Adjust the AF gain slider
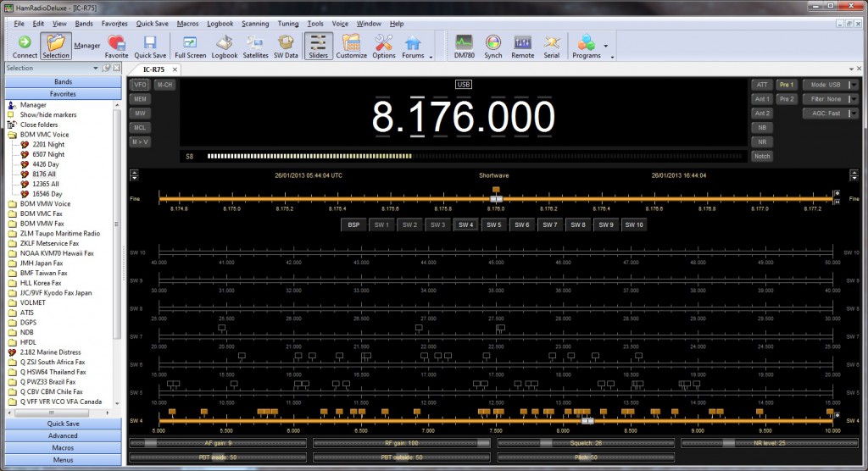This screenshot has height=471, width=868. [218, 443]
